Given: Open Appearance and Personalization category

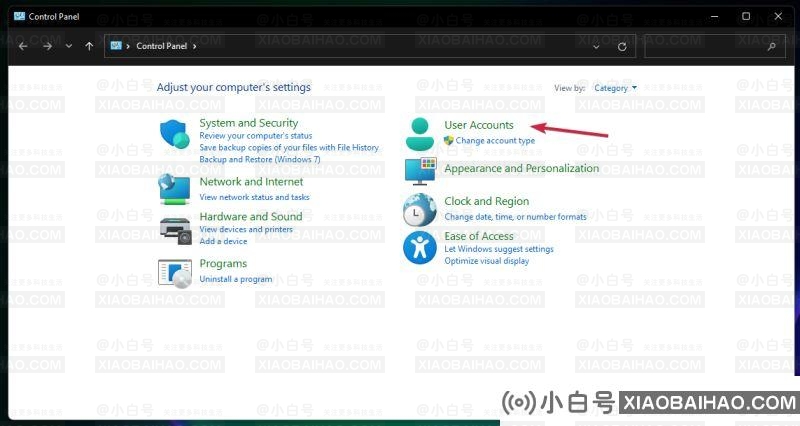Looking at the screenshot, I should pyautogui.click(x=521, y=168).
